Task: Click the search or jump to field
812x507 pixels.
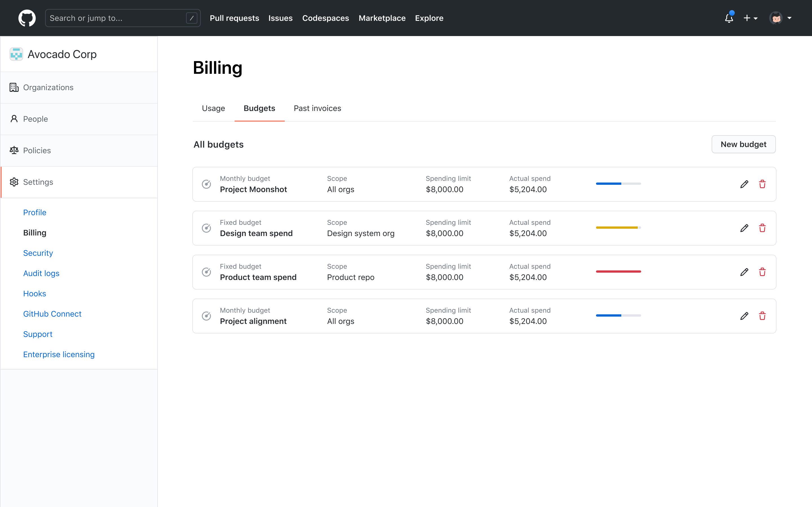Action: pos(122,18)
